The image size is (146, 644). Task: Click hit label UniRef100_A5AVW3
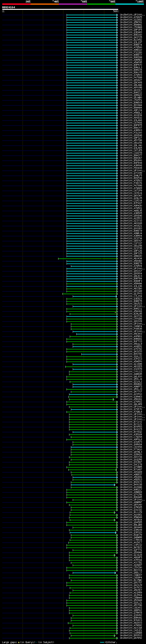pos(131,261)
